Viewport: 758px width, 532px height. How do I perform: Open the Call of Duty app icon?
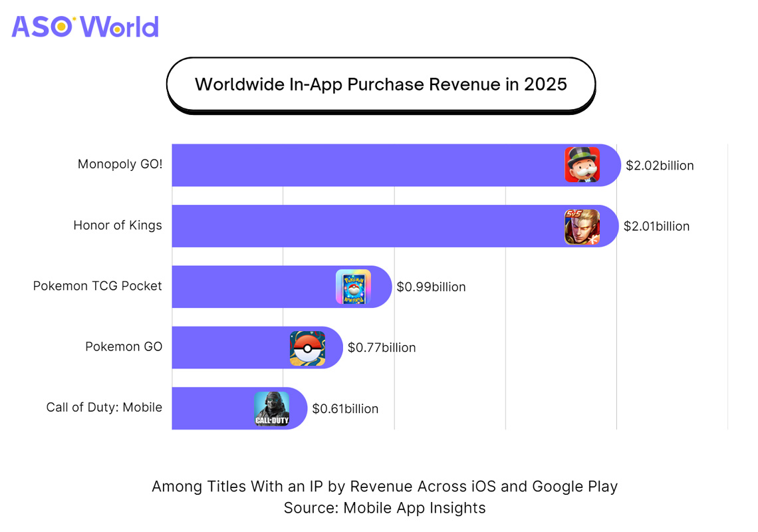(x=271, y=408)
